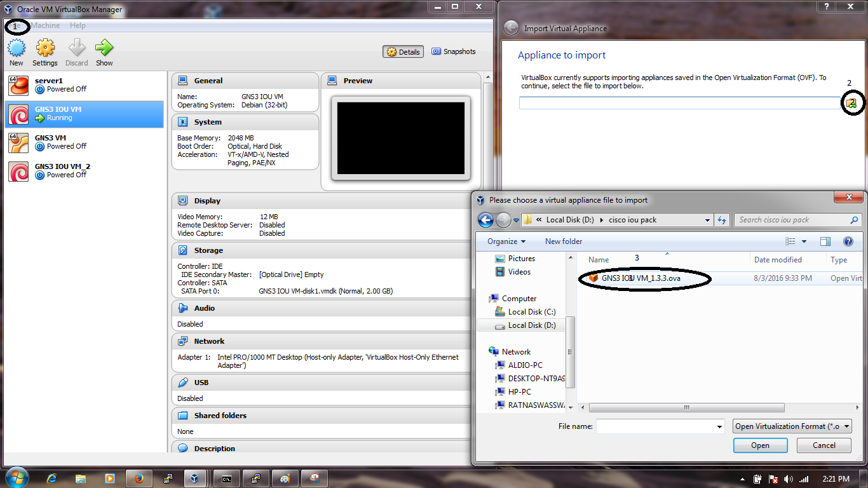Screen dimensions: 868x488
Task: Open the Machine menu
Action: pos(45,25)
